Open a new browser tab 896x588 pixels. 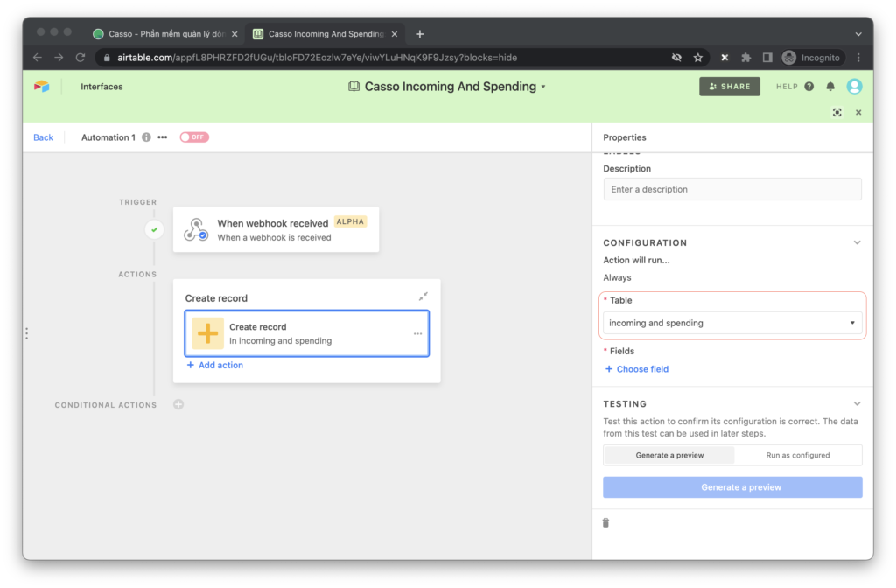(420, 34)
